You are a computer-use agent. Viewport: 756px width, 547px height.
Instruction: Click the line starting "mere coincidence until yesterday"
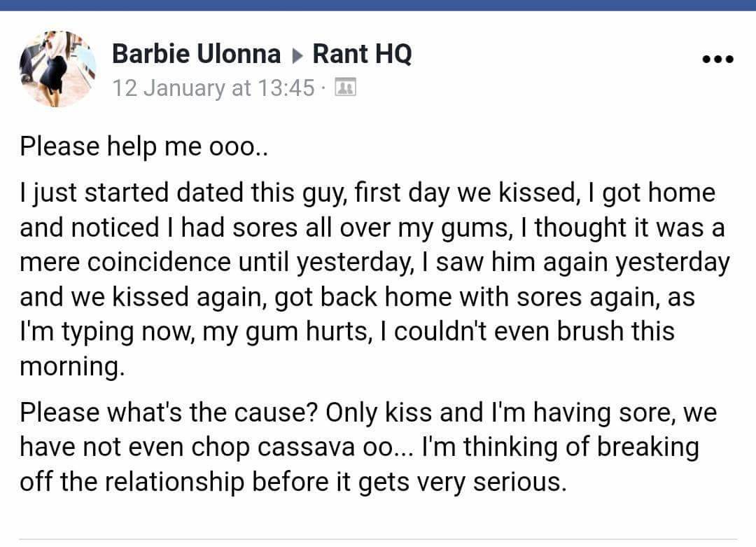click(x=374, y=262)
